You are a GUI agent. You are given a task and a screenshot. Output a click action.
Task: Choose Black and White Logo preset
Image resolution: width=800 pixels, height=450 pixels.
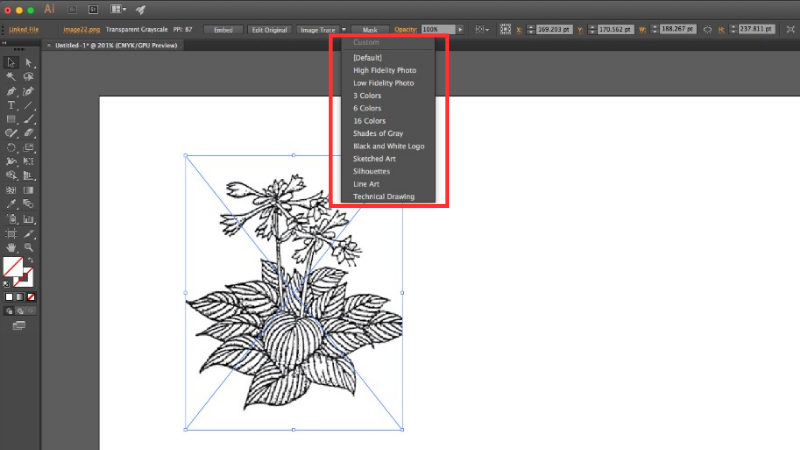click(388, 146)
